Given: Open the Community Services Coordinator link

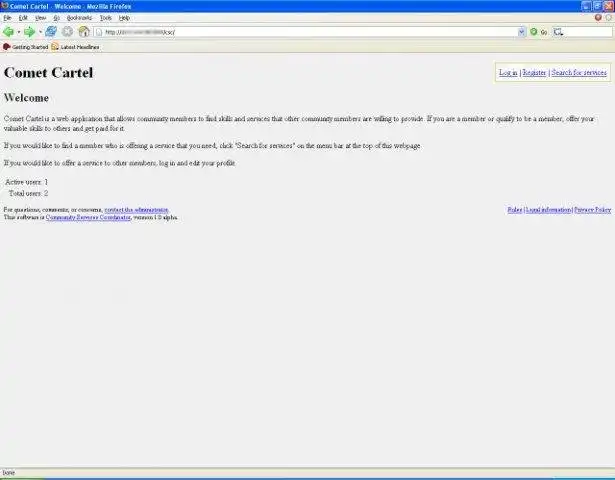Looking at the screenshot, I should [x=88, y=217].
